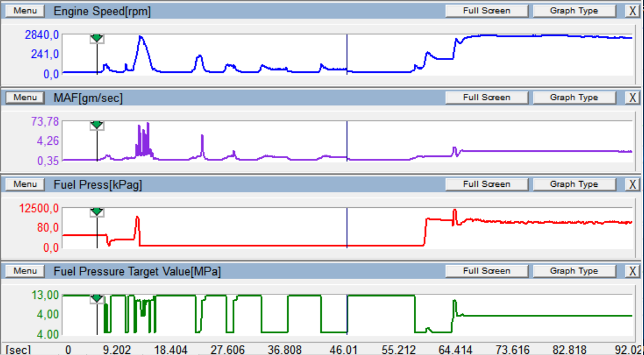
Task: Change Graph Type for Engine Speed
Action: (573, 11)
